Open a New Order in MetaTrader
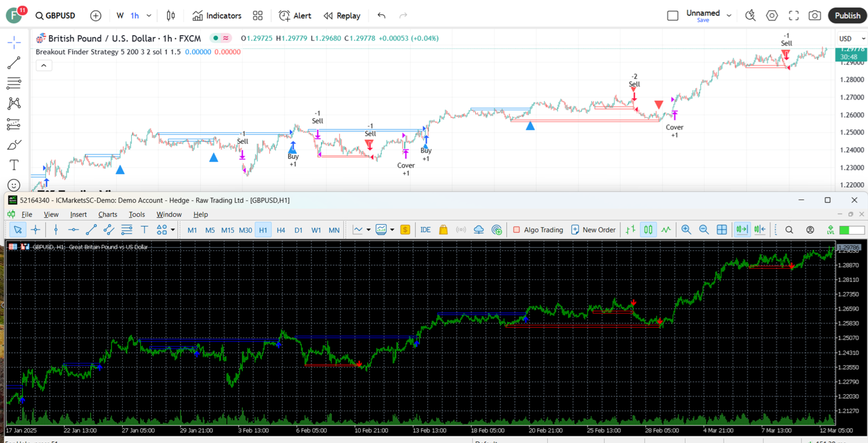The width and height of the screenshot is (868, 443). (593, 229)
